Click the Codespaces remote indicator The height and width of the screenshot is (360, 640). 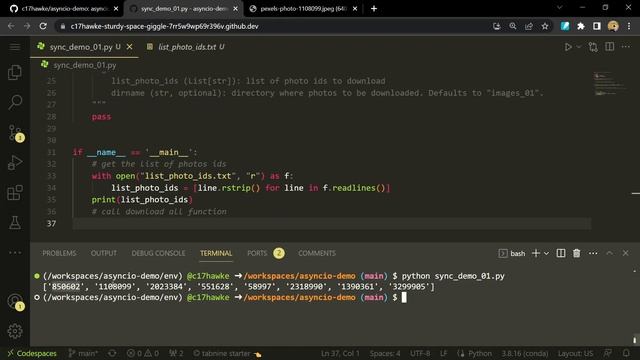pos(32,353)
